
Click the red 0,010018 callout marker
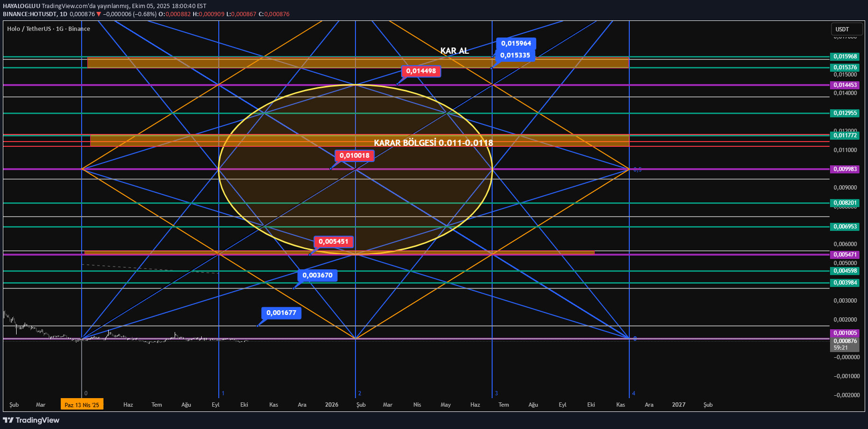click(355, 156)
